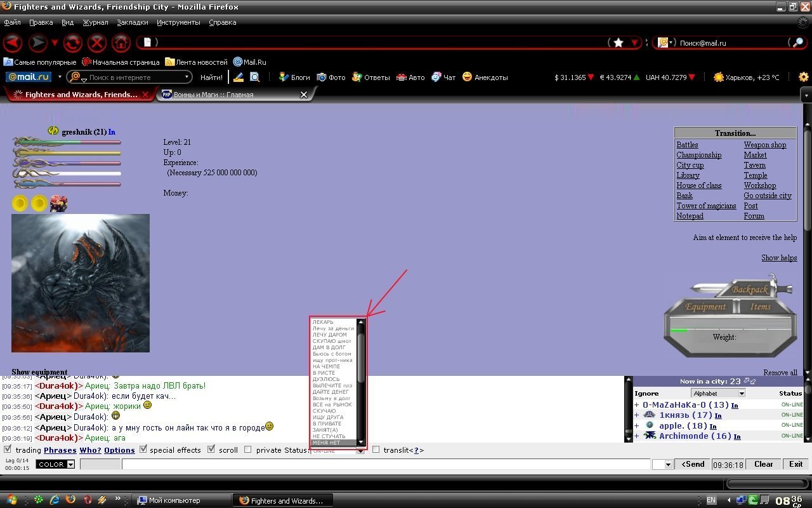812x508 pixels.
Task: Click the Mail.ru toolbar settings gear
Action: 804,77
